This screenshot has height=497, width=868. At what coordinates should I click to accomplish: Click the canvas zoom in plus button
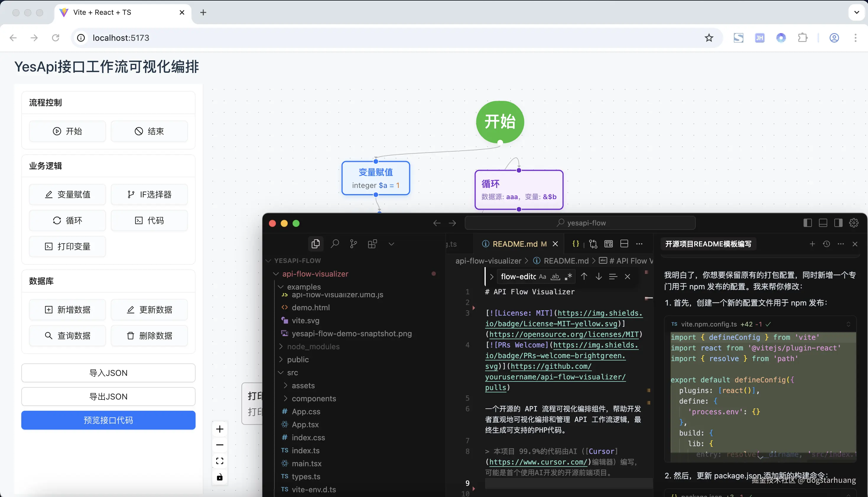click(x=220, y=429)
